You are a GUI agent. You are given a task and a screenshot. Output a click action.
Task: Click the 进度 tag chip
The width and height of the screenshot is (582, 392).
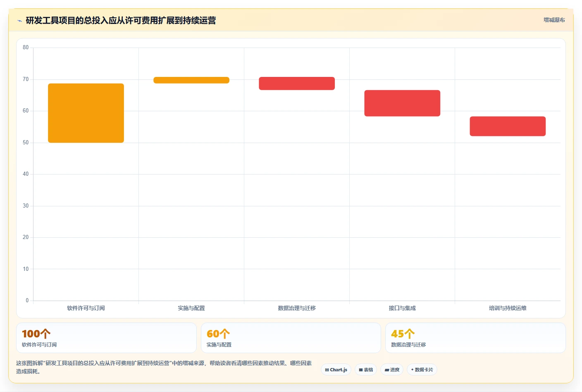coord(392,370)
